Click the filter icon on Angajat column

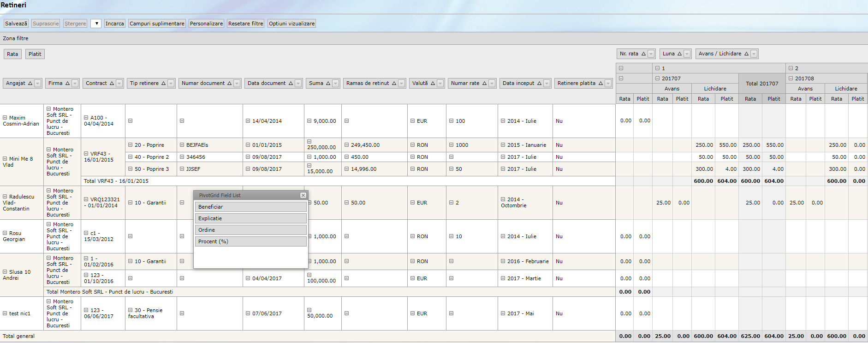(x=38, y=84)
